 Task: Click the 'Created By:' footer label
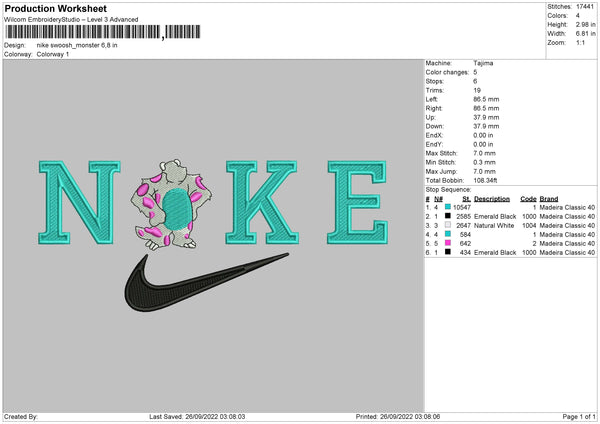pyautogui.click(x=21, y=417)
